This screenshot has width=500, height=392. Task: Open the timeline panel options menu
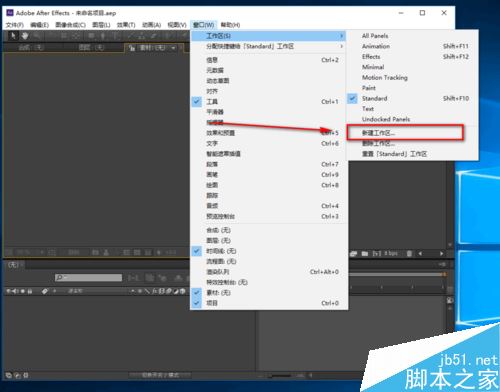click(442, 264)
